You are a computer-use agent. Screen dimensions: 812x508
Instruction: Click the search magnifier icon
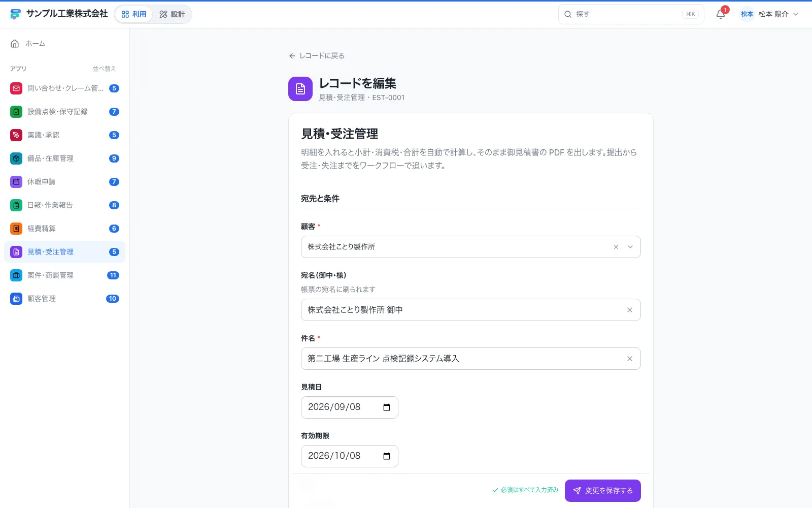pos(568,14)
